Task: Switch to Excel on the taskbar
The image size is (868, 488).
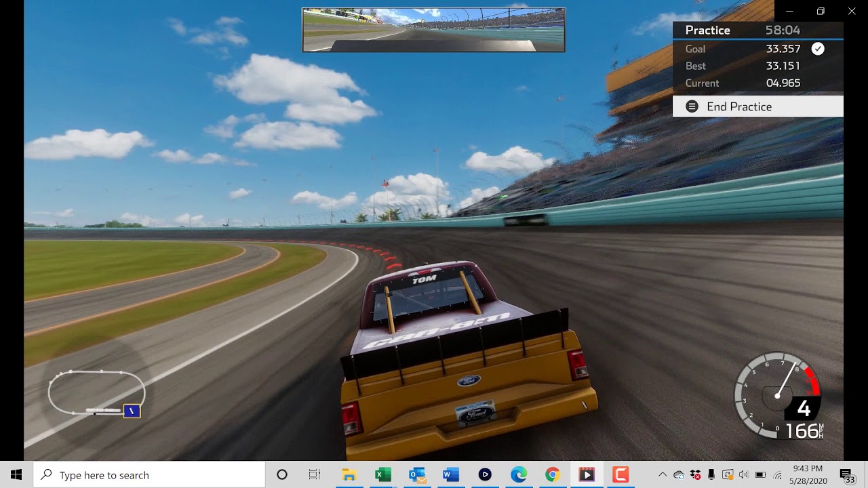Action: point(383,475)
